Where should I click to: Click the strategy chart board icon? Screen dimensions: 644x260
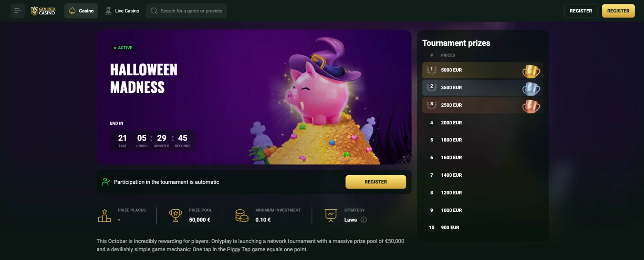click(x=331, y=215)
